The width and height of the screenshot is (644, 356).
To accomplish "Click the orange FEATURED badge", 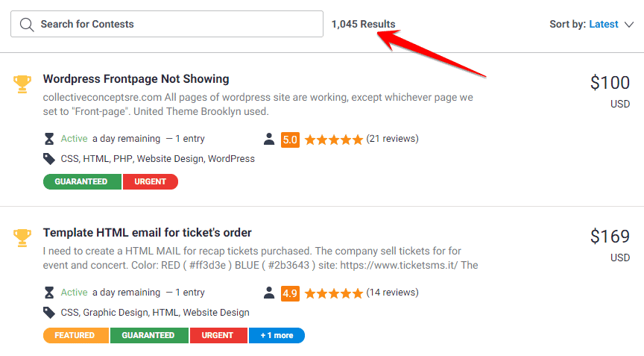I will [x=76, y=335].
